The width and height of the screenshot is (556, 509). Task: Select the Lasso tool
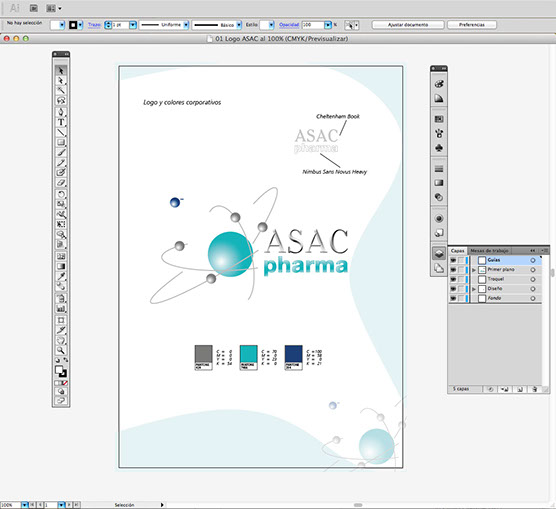pyautogui.click(x=61, y=100)
